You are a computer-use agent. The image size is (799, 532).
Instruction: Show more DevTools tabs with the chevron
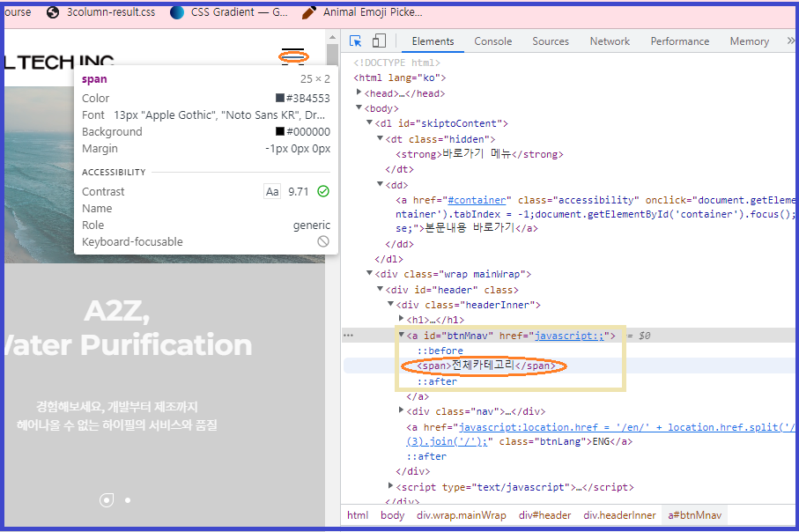[x=790, y=41]
